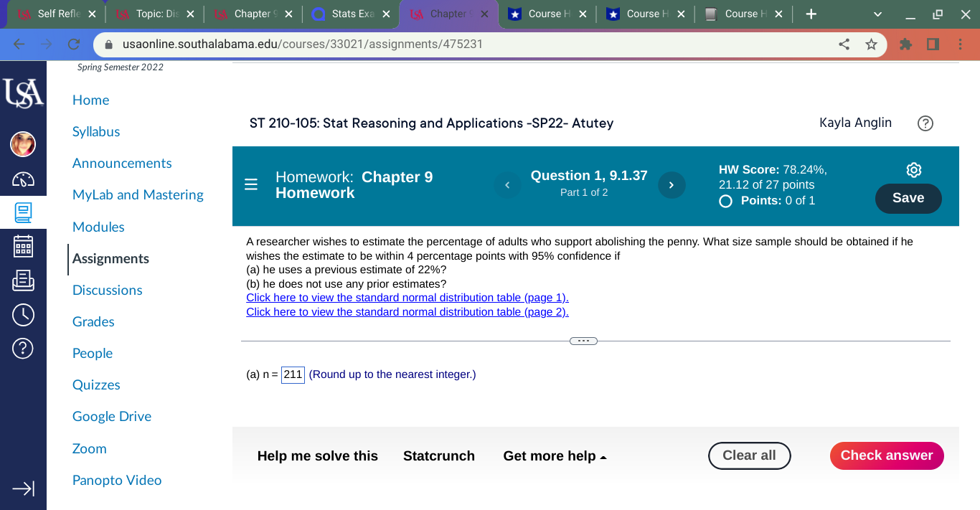Open the Calendar icon in the left sidebar

[x=22, y=246]
